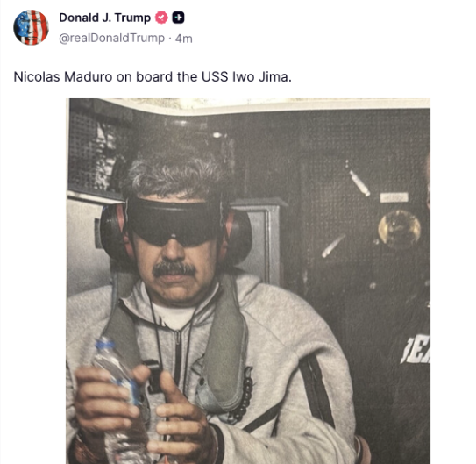
Task: Visit the @realDonaldTrump handle link
Action: coord(111,39)
